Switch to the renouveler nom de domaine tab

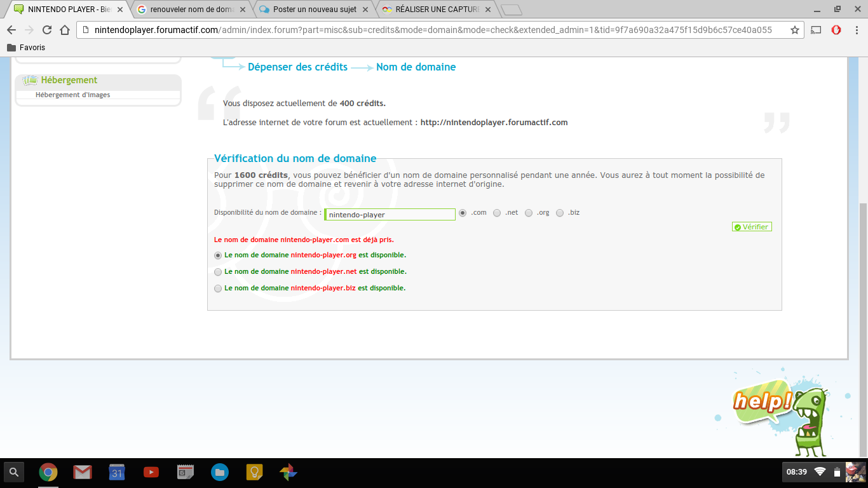(191, 10)
